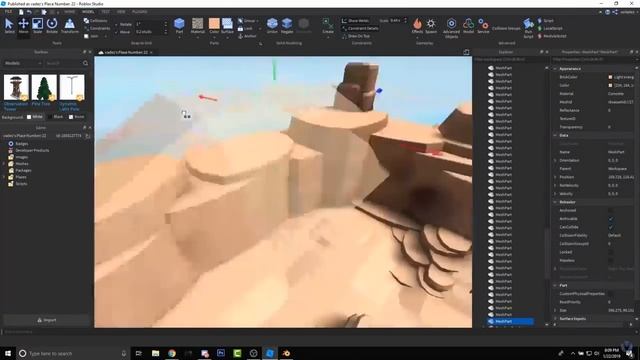
Task: Click the Service icon
Action: (x=483, y=25)
